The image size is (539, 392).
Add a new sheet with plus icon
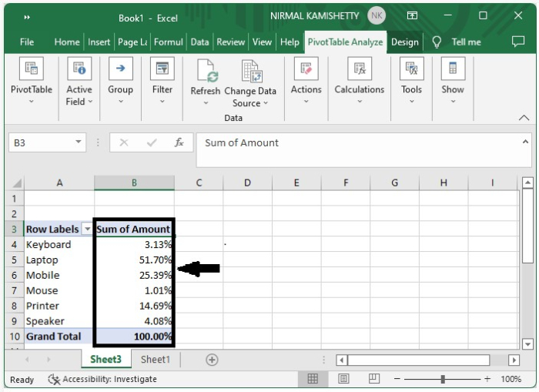pos(212,360)
